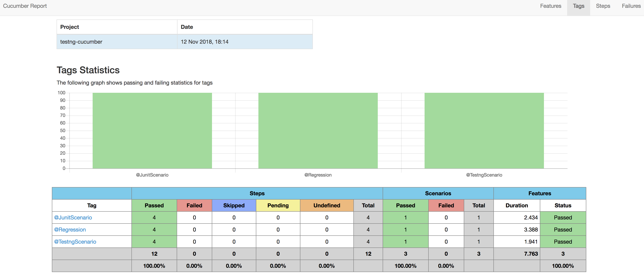Open the @JunitScenario tag link
This screenshot has height=274, width=644.
(73, 217)
